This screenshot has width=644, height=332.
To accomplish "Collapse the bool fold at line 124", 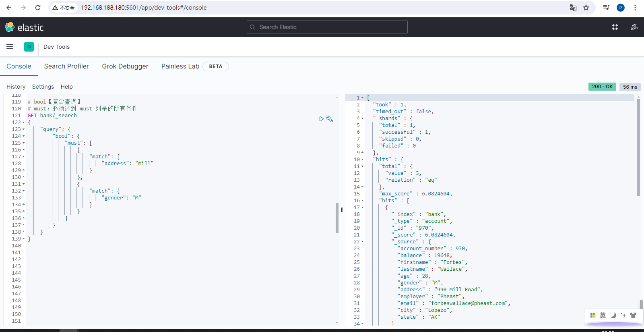I will coord(23,136).
